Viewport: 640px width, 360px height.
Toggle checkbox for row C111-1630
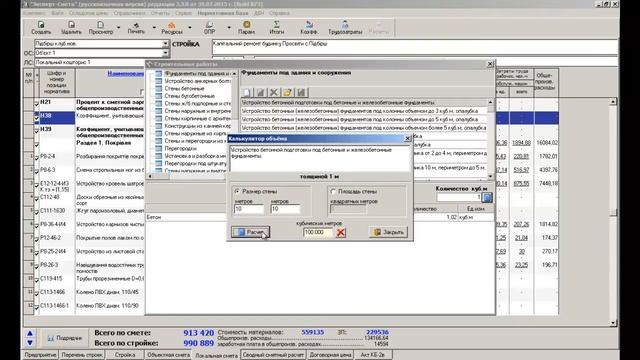click(37, 212)
